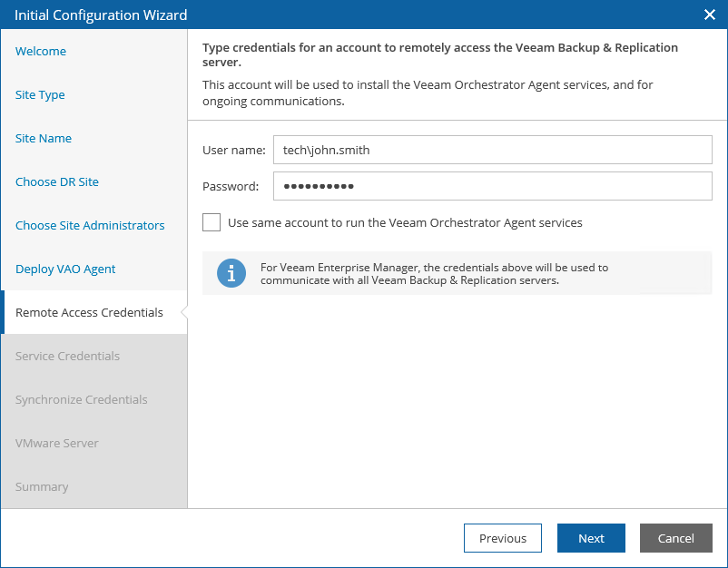
Task: Click the Orchestrator Agent services description text
Action: click(428, 93)
